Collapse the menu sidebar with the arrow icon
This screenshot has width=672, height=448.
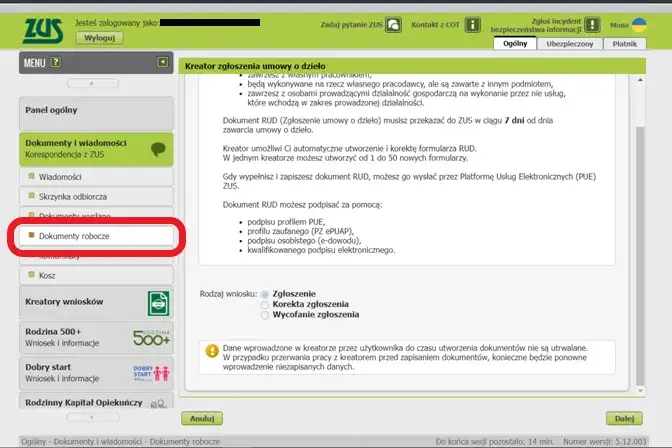(x=162, y=63)
